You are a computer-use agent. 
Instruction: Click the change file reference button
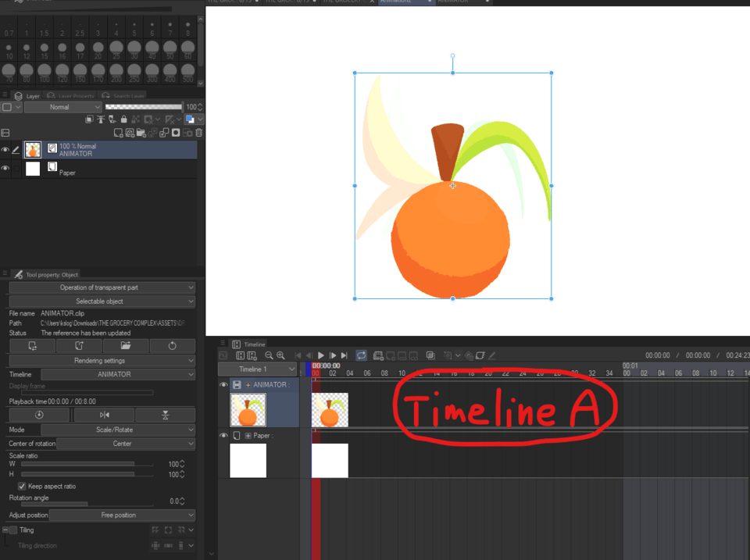pos(79,346)
